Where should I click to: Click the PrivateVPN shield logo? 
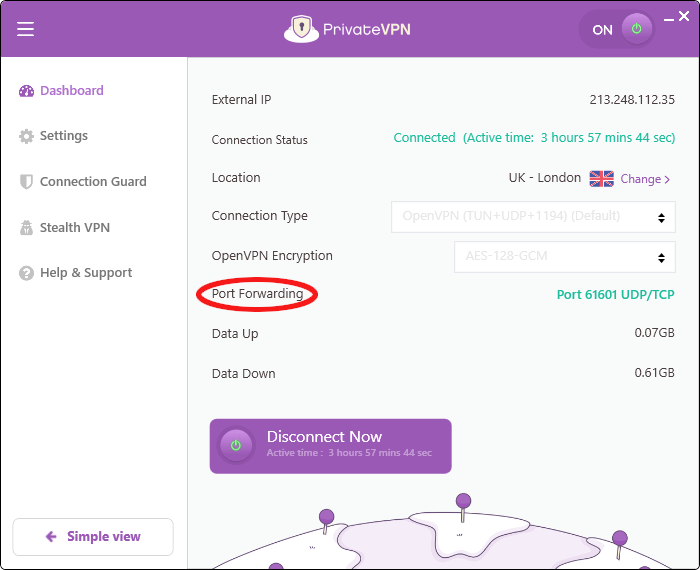[301, 29]
